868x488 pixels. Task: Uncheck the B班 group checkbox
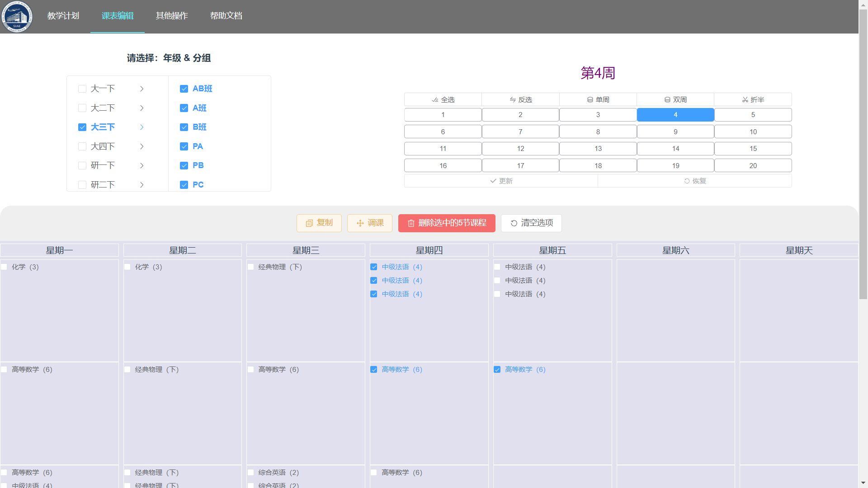tap(184, 127)
